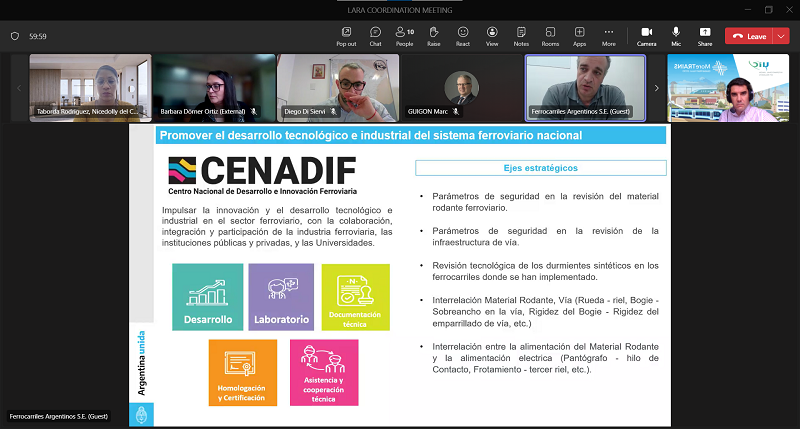Show the People participants list
800x429 pixels.
[x=405, y=36]
